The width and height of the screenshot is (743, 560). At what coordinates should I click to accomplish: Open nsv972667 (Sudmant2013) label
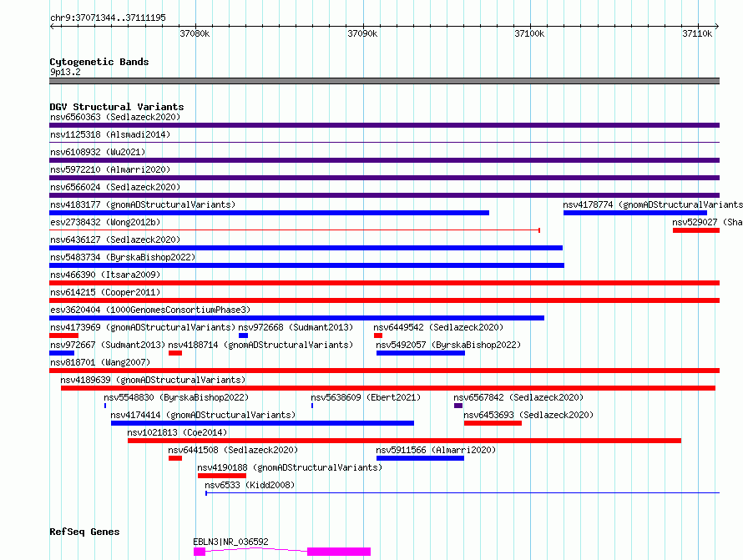pos(108,345)
